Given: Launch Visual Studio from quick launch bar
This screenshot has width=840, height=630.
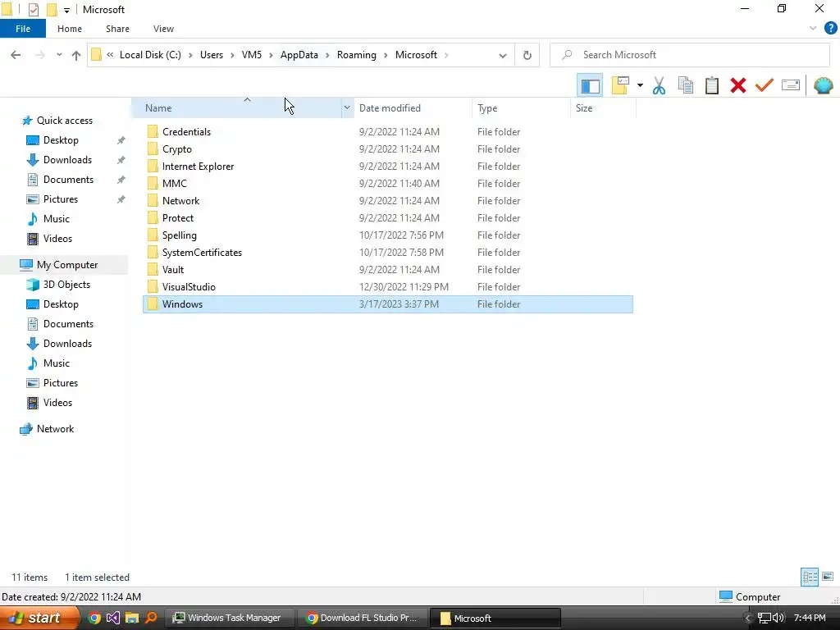Looking at the screenshot, I should point(113,618).
